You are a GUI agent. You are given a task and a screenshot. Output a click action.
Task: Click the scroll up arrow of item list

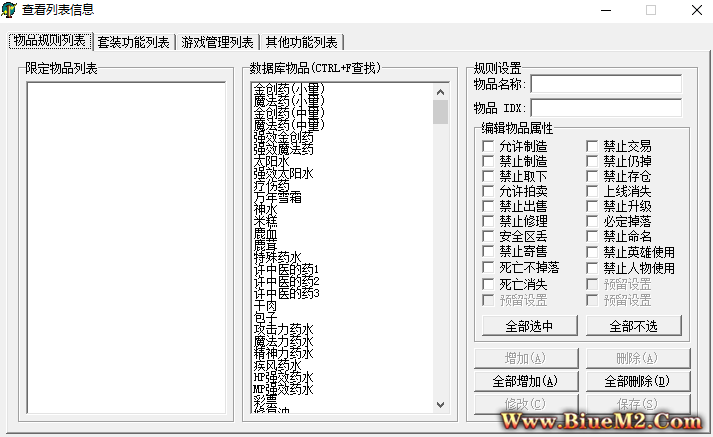[x=440, y=92]
